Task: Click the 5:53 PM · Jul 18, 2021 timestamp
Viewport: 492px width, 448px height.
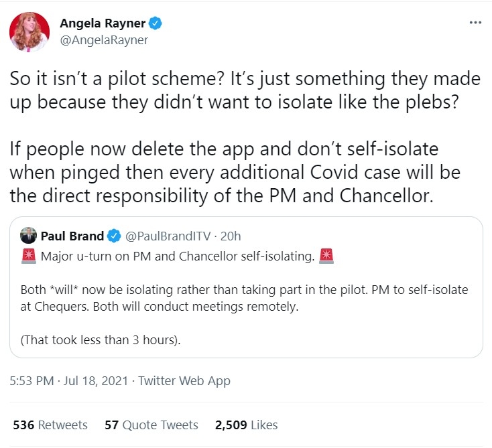Action: point(67,381)
